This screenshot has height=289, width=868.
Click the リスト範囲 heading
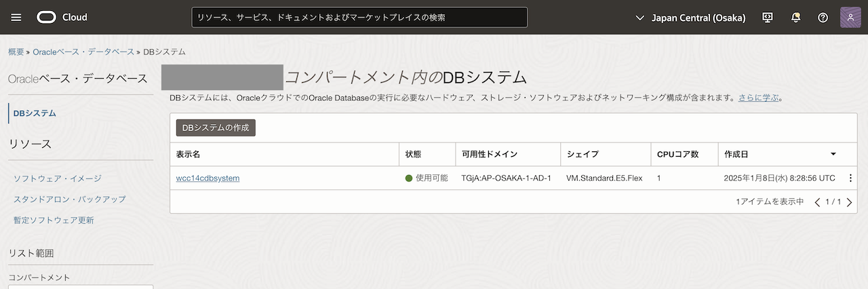point(31,253)
